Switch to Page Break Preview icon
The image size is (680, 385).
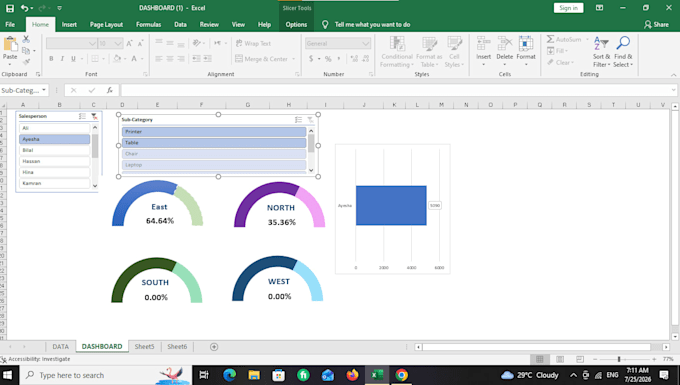pyautogui.click(x=580, y=359)
